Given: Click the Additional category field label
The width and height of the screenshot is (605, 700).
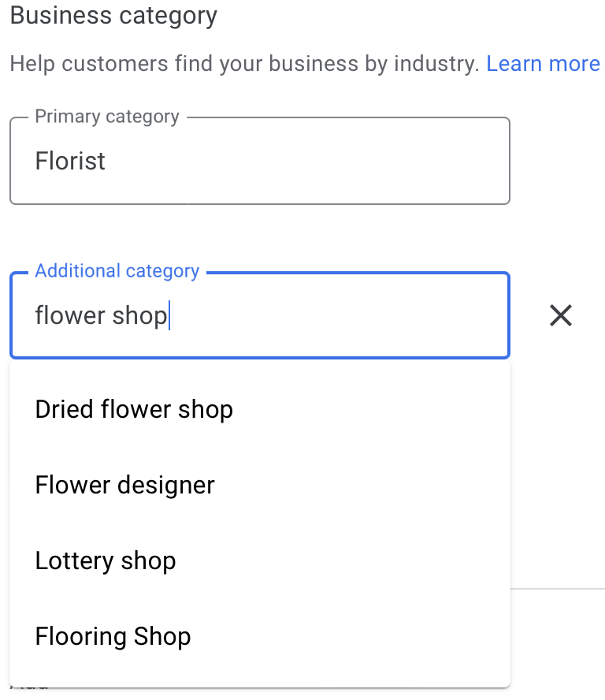Looking at the screenshot, I should pyautogui.click(x=117, y=270).
